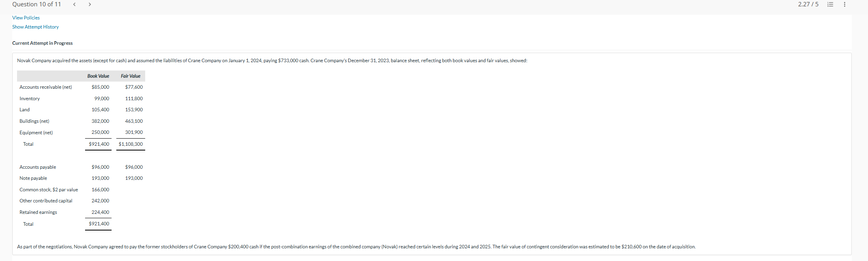This screenshot has height=261, width=868.
Task: Open the question list icon
Action: 830,4
